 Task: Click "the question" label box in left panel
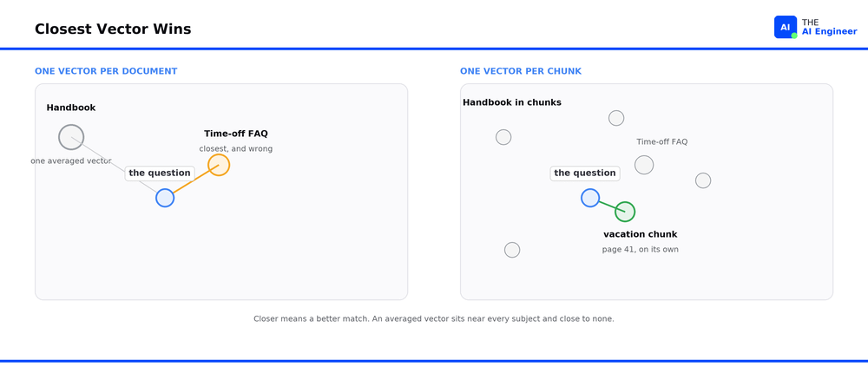(160, 173)
